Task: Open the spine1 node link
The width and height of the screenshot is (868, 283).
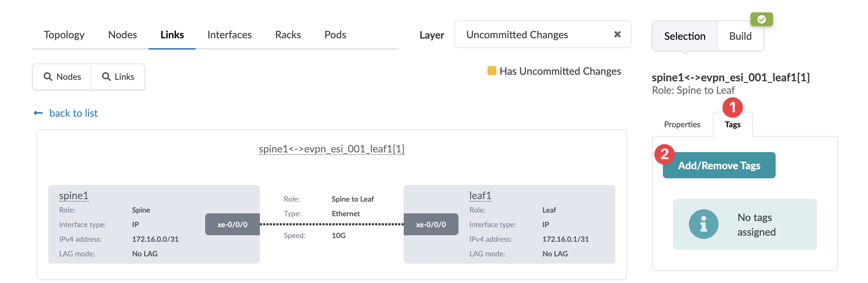Action: (74, 196)
